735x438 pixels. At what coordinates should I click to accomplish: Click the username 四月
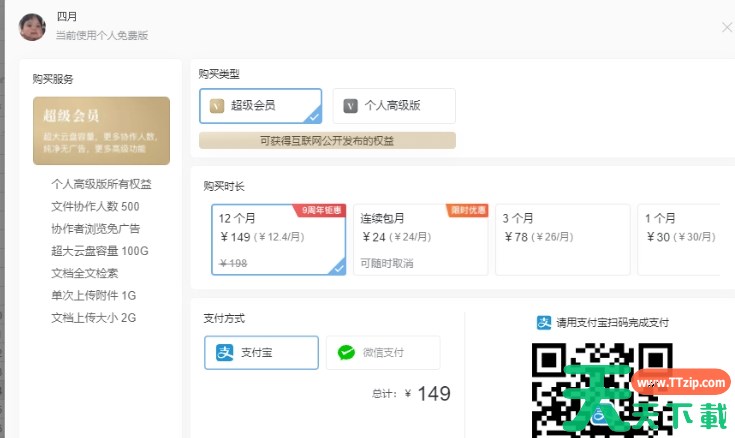67,17
